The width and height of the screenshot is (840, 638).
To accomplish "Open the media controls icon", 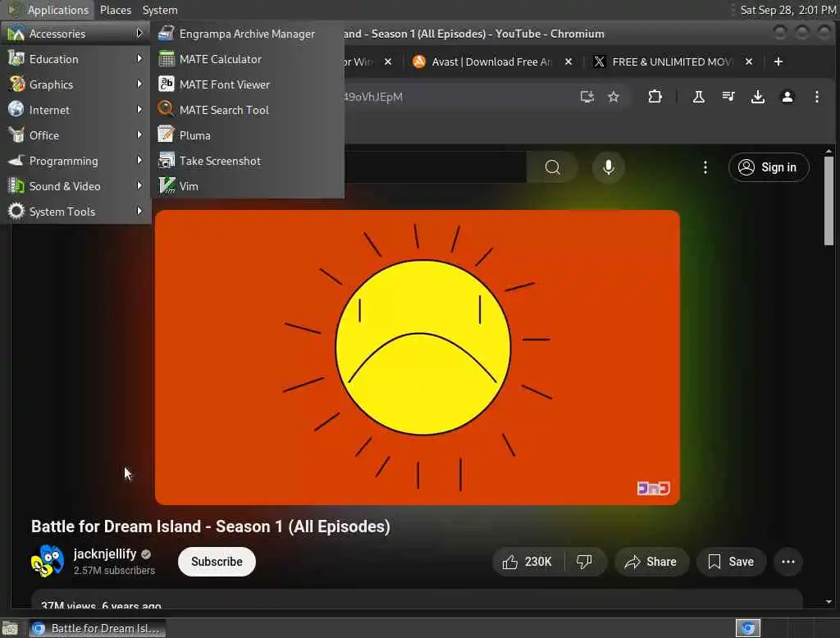I will pos(728,97).
